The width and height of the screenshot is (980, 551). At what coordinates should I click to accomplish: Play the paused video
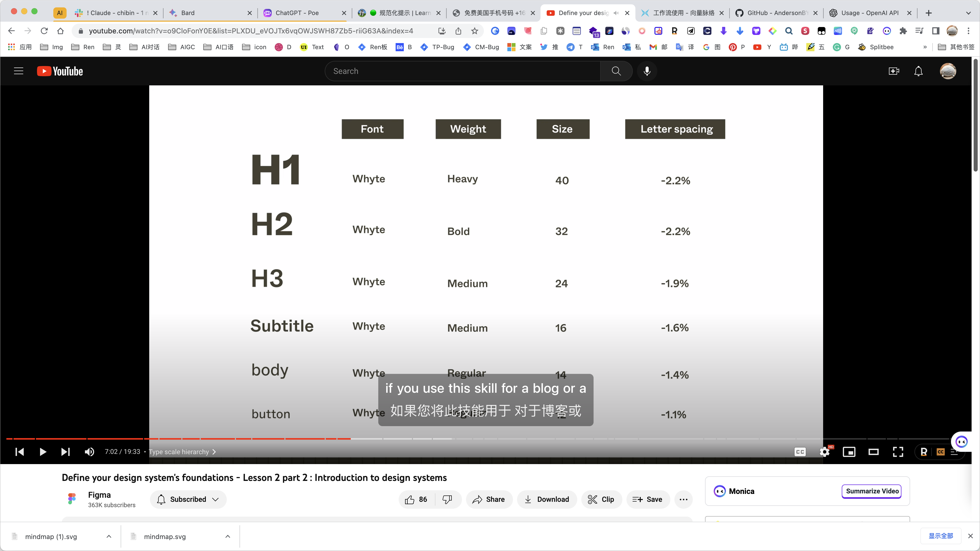click(x=43, y=452)
